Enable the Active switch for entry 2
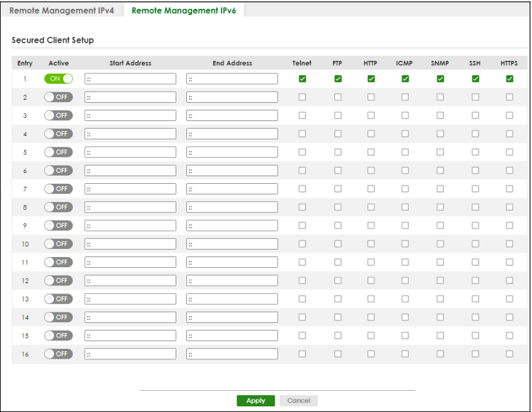The image size is (532, 412). tap(58, 97)
